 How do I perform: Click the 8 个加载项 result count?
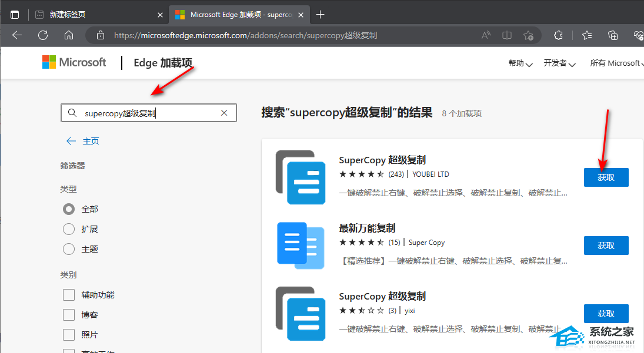click(462, 113)
